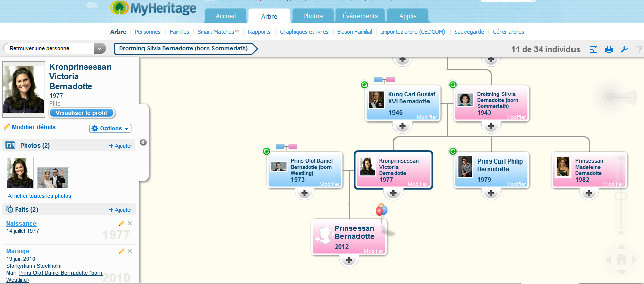The image size is (644, 284).
Task: Open the Événements tab
Action: pos(360,16)
